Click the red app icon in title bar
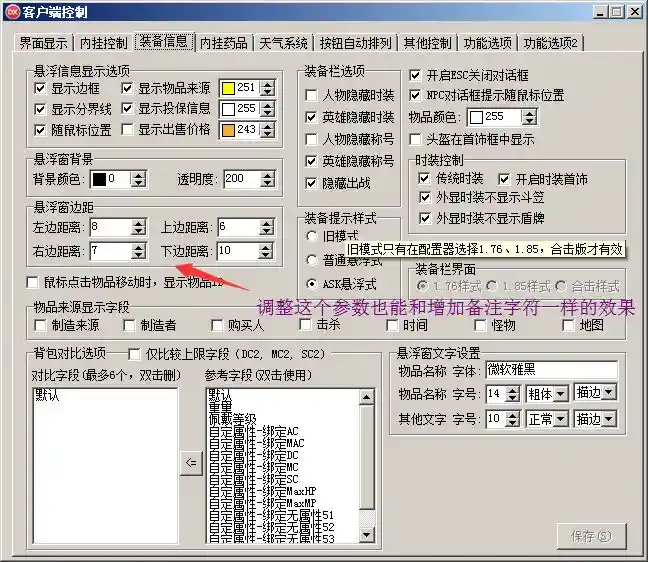The width and height of the screenshot is (648, 562). [x=12, y=12]
